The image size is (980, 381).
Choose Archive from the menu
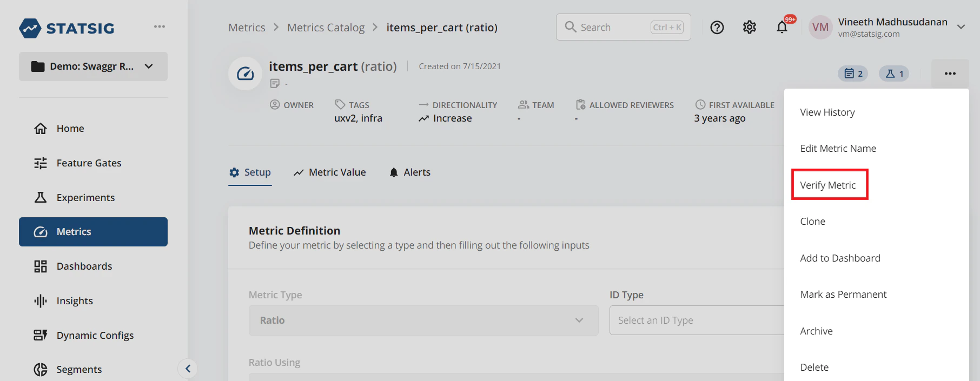click(x=876, y=331)
